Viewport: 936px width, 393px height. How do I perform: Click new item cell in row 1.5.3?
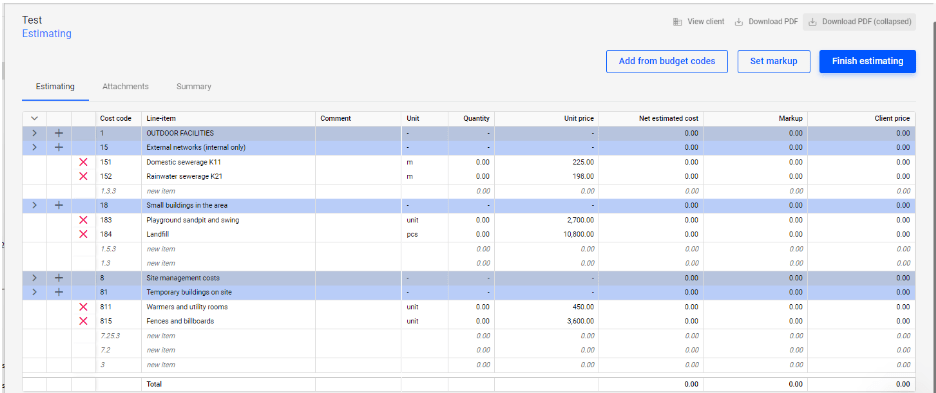click(x=228, y=248)
